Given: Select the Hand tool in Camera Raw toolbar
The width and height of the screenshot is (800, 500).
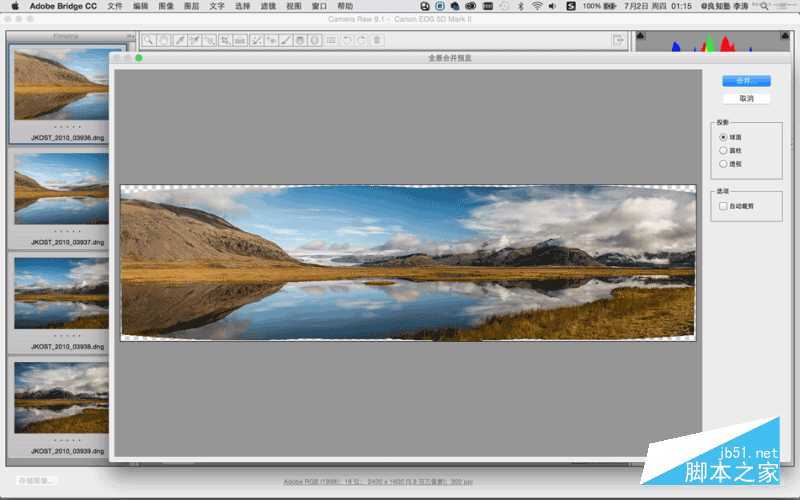Looking at the screenshot, I should [164, 40].
